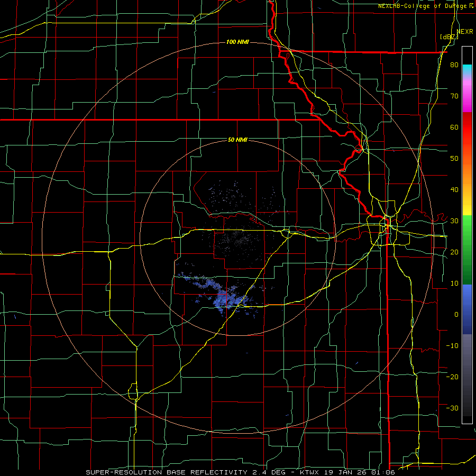
Task: Click the 20 value on the dBZ scale
Action: [454, 252]
